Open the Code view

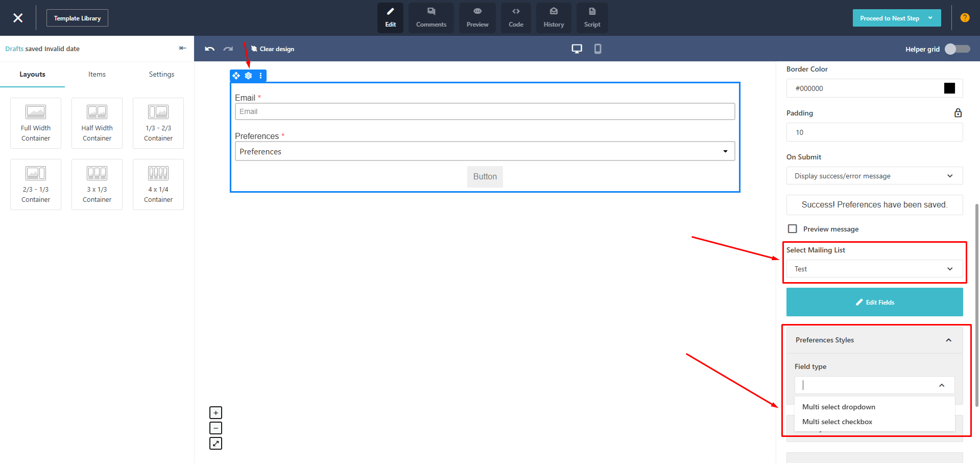click(x=516, y=18)
